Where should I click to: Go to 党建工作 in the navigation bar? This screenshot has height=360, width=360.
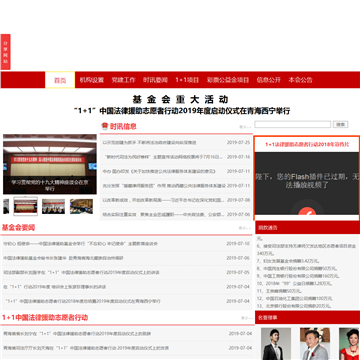(123, 80)
